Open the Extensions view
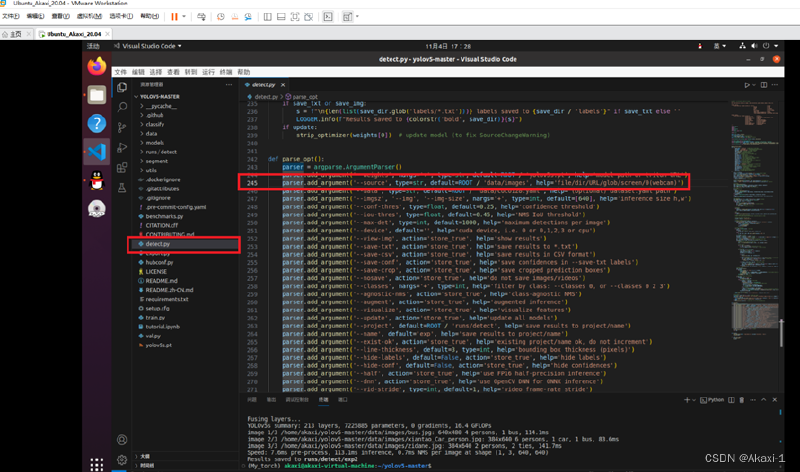 click(x=122, y=167)
